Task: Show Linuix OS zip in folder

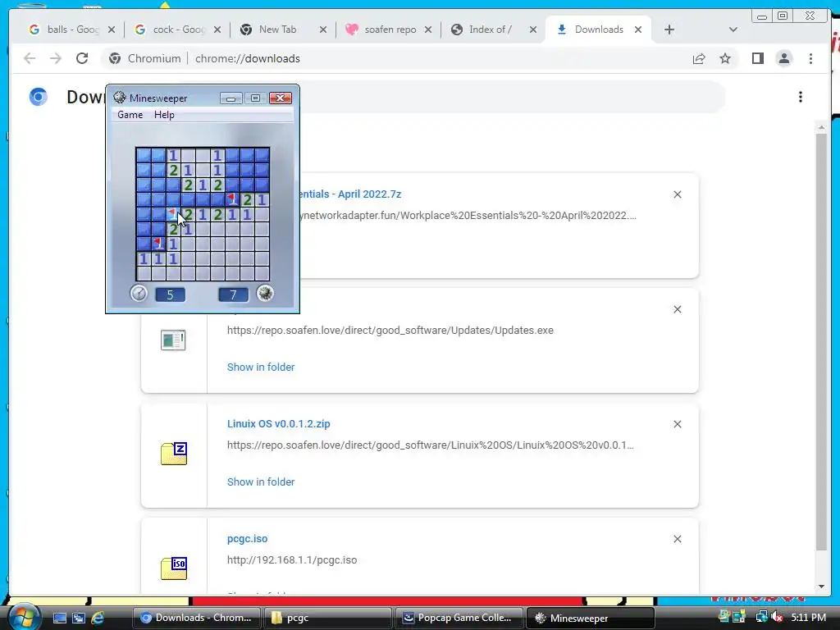Action: tap(261, 482)
